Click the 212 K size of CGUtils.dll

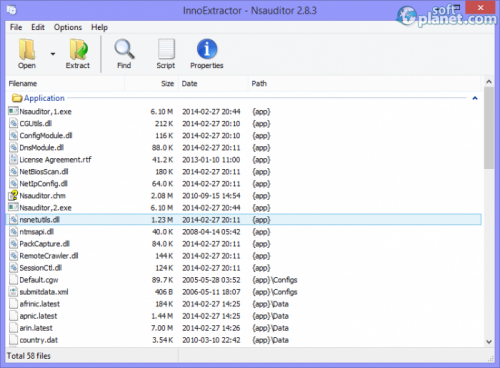pyautogui.click(x=164, y=124)
